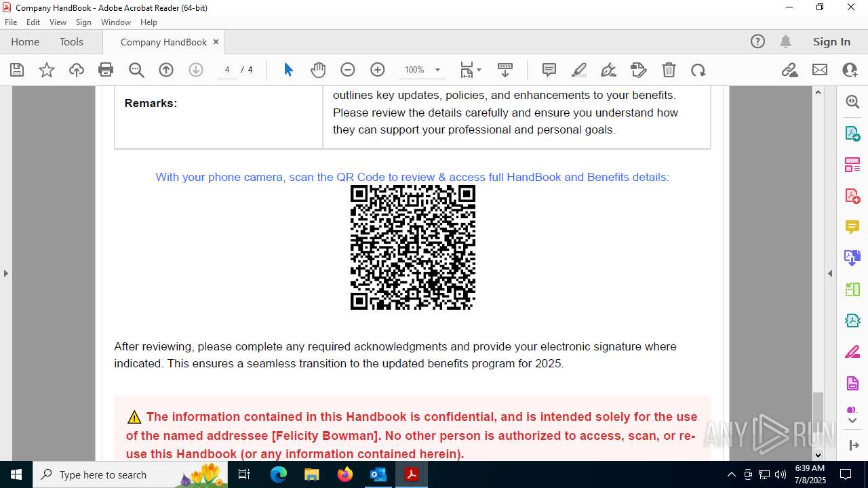This screenshot has width=868, height=488.
Task: Save the file with the floppy disk icon
Action: pos(17,70)
